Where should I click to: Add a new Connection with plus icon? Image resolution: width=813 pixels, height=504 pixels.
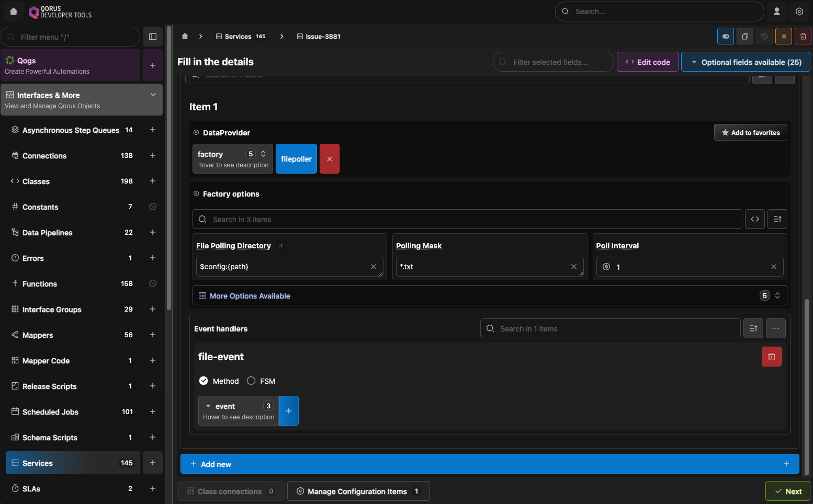[153, 156]
